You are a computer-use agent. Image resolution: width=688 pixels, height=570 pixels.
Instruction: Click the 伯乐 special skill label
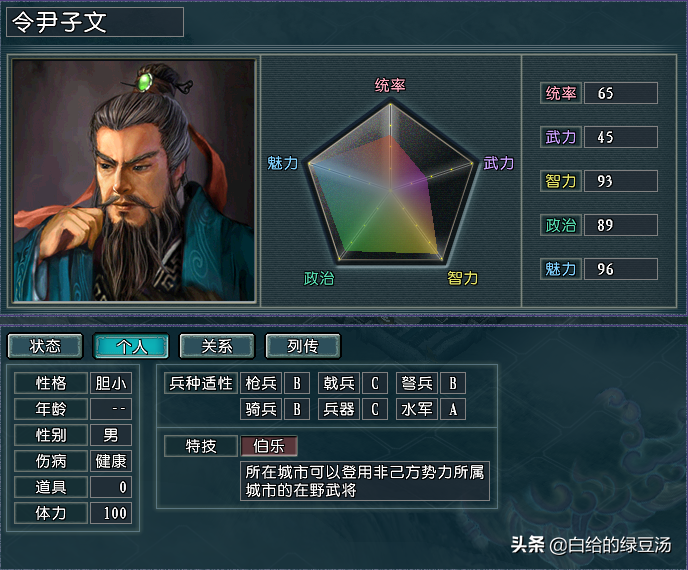(269, 446)
